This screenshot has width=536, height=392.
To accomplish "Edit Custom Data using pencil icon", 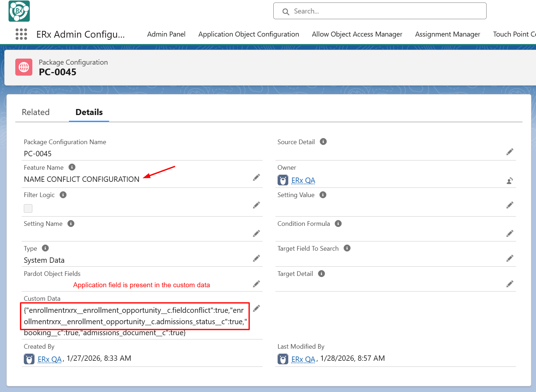I will click(x=256, y=308).
